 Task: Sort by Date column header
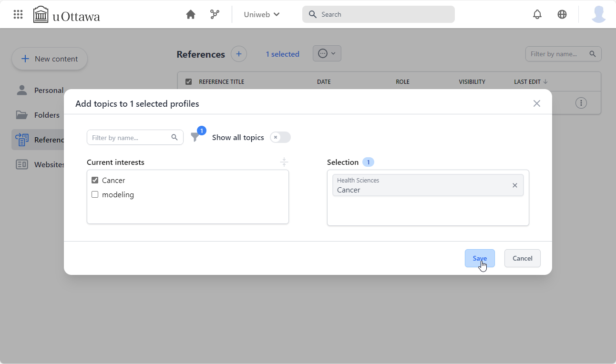(x=324, y=81)
